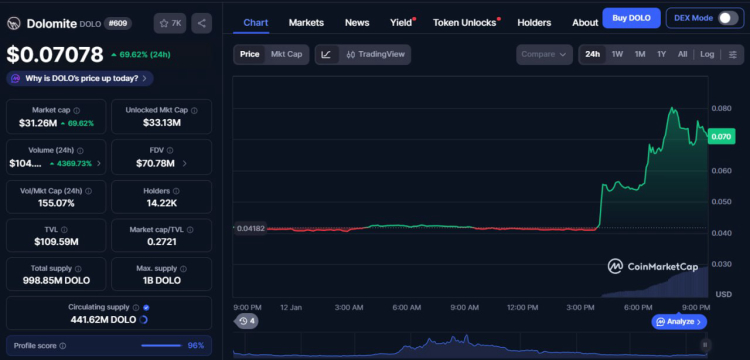This screenshot has height=360, width=750.
Task: Open chart settings sliders icon
Action: point(733,55)
